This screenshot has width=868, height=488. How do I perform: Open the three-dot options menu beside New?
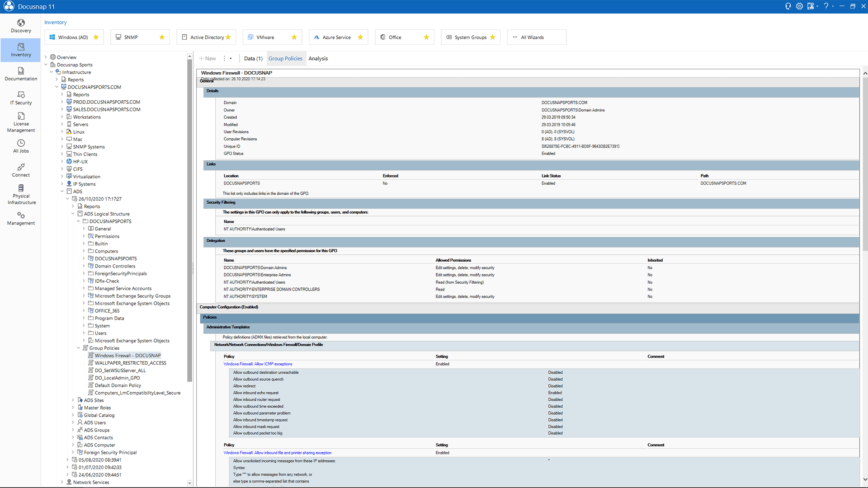[224, 59]
